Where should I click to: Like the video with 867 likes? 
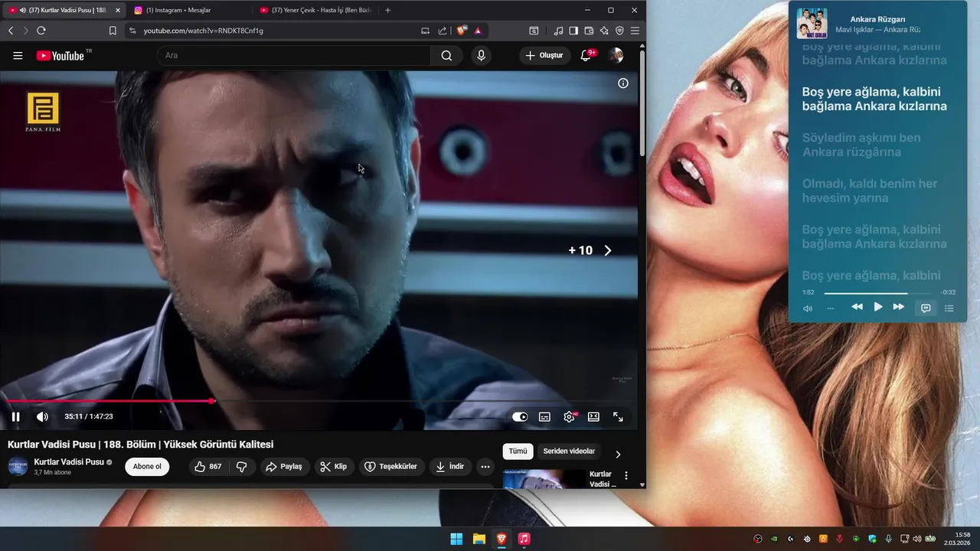[x=208, y=467]
